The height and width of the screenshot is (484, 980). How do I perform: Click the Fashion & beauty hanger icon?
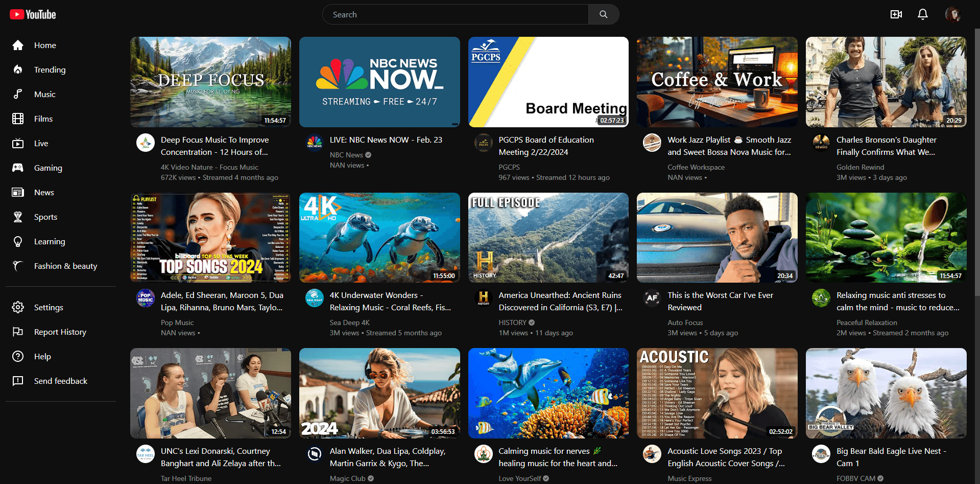pyautogui.click(x=18, y=266)
